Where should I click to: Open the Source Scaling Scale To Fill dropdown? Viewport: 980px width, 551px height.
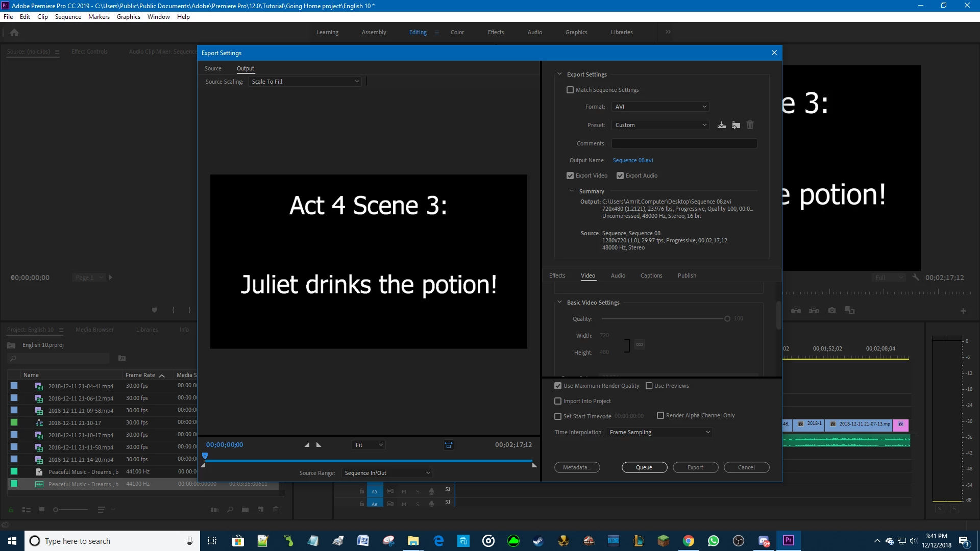[x=305, y=82]
